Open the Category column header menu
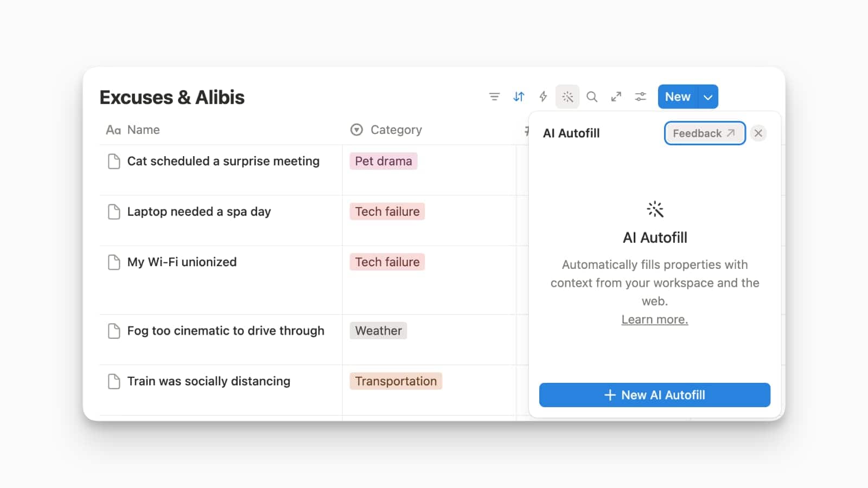 pos(395,130)
